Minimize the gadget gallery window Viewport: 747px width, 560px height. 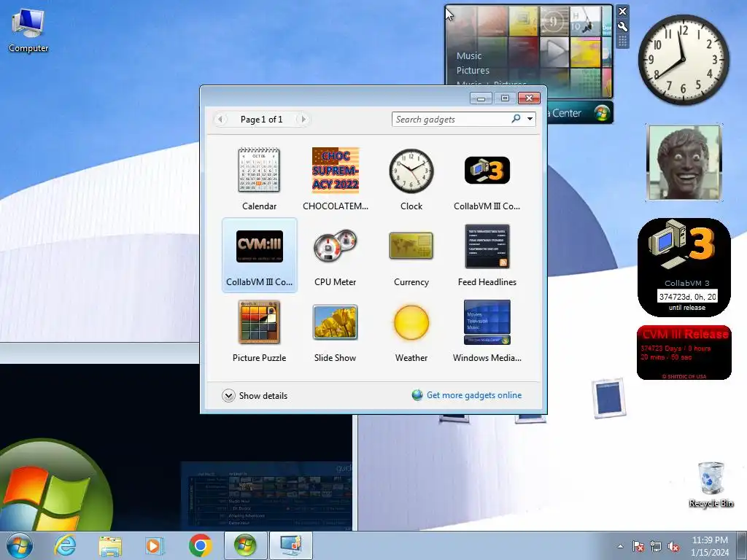(481, 98)
